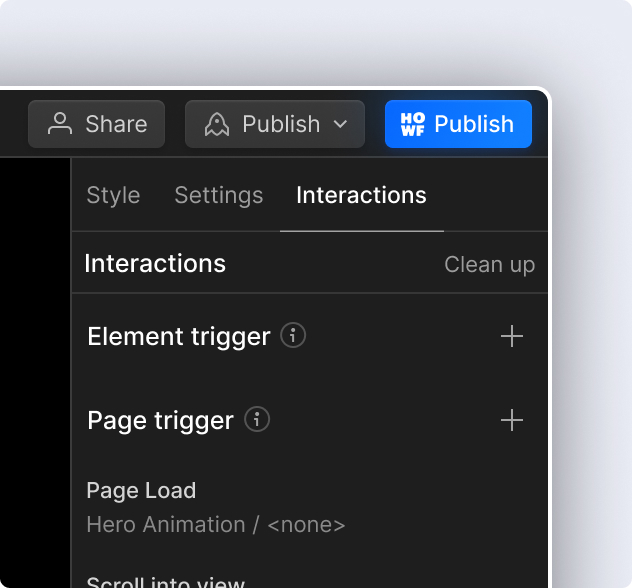This screenshot has height=588, width=632.
Task: Open info tooltip for Element trigger
Action: [x=293, y=335]
